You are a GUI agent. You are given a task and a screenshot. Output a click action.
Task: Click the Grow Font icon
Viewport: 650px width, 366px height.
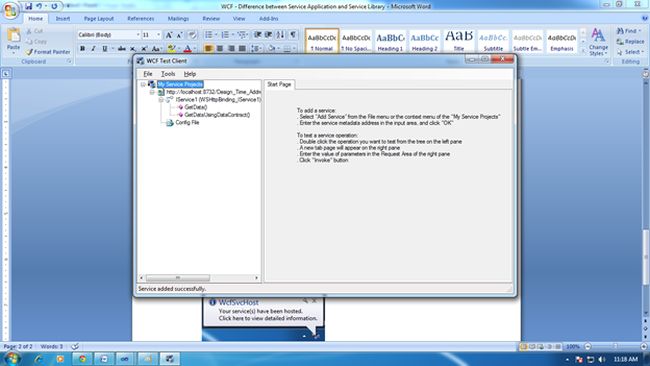169,35
